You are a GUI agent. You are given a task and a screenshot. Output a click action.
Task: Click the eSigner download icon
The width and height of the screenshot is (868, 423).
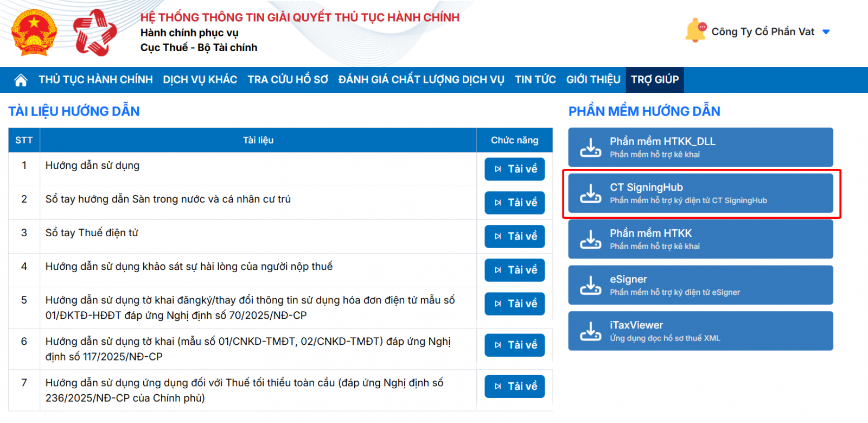point(590,285)
